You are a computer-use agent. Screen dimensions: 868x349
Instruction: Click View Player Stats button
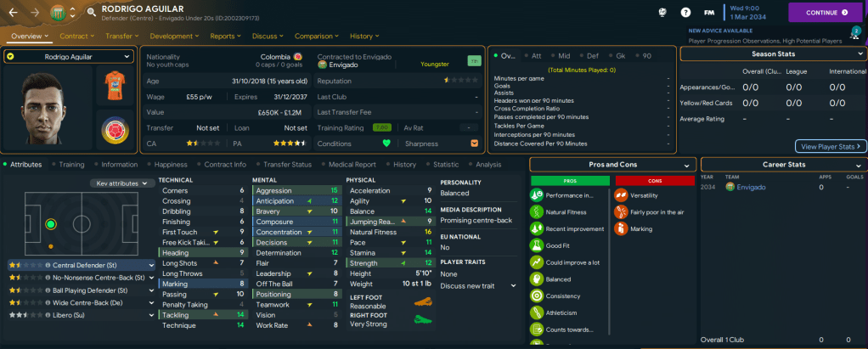[830, 146]
